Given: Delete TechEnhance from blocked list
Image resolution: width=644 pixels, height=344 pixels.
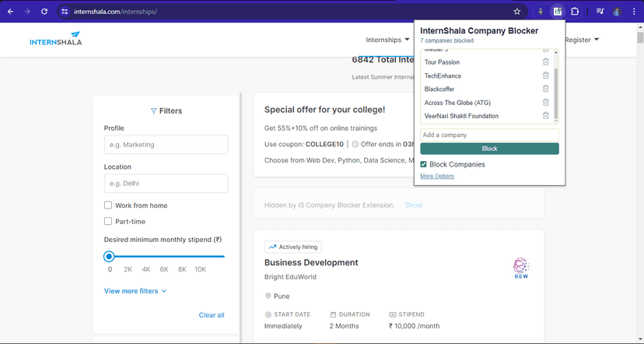Looking at the screenshot, I should (x=545, y=75).
